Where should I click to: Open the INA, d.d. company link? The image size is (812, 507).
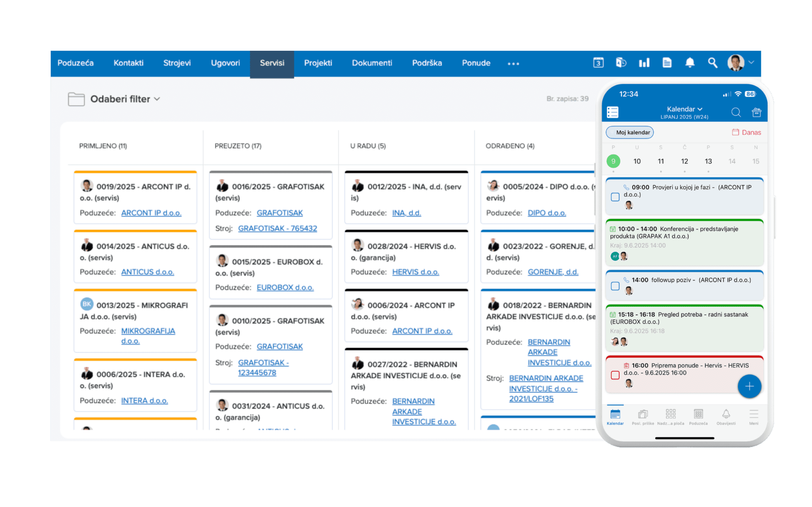pyautogui.click(x=406, y=213)
